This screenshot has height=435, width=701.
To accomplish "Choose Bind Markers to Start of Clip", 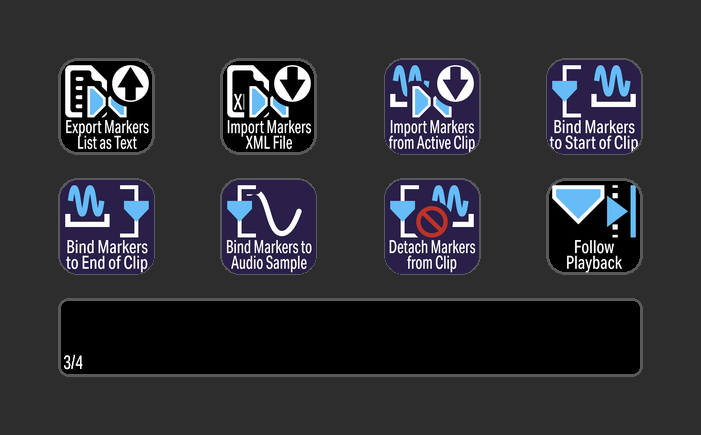I will 594,106.
